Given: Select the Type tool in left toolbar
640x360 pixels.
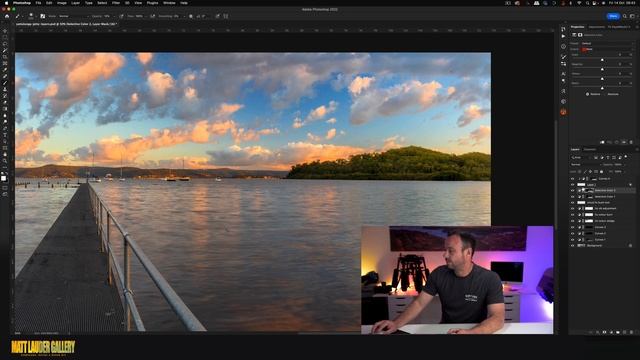Looking at the screenshot, I should coord(5,134).
